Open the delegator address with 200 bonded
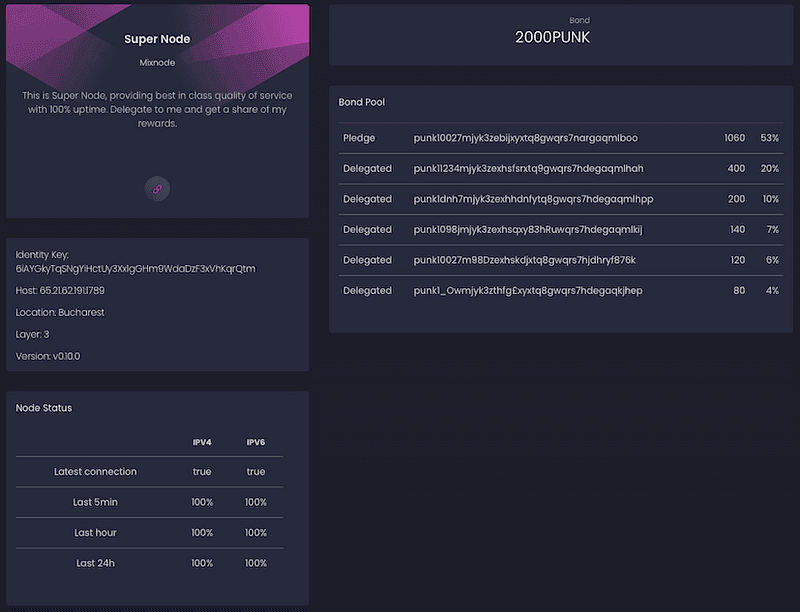This screenshot has width=800, height=612. pyautogui.click(x=533, y=199)
